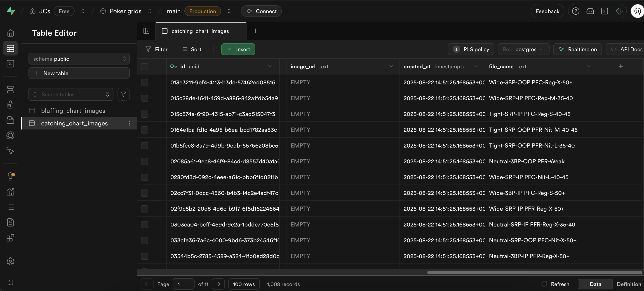644x291 pixels.
Task: Open the Table Editor sidebar icon
Action: point(10,48)
